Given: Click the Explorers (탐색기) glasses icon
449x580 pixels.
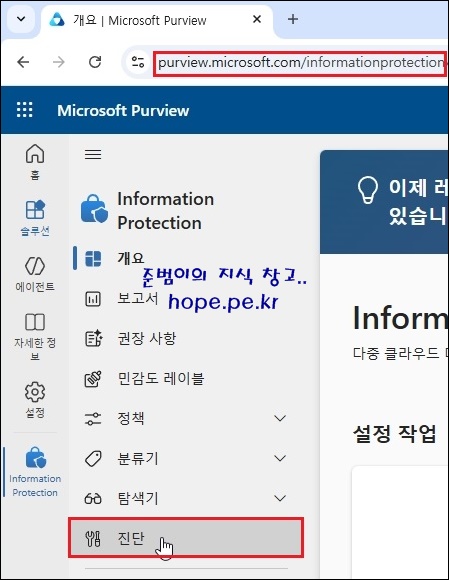Looking at the screenshot, I should (x=93, y=499).
